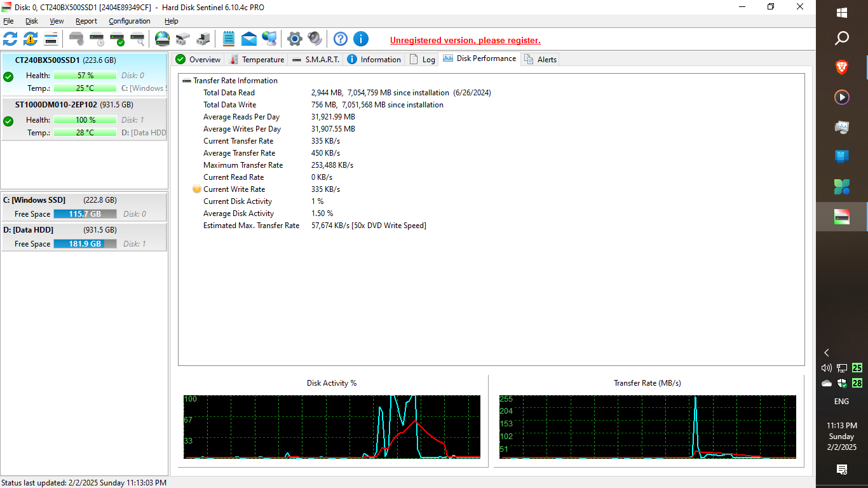Open the Report menu
Image resolution: width=868 pixels, height=488 pixels.
click(86, 21)
